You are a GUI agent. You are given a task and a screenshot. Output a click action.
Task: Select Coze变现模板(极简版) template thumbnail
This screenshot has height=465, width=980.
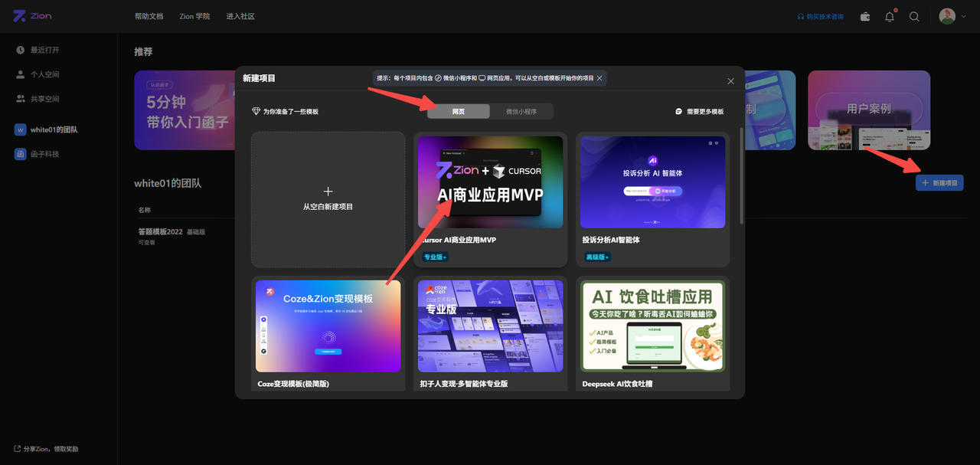click(328, 326)
